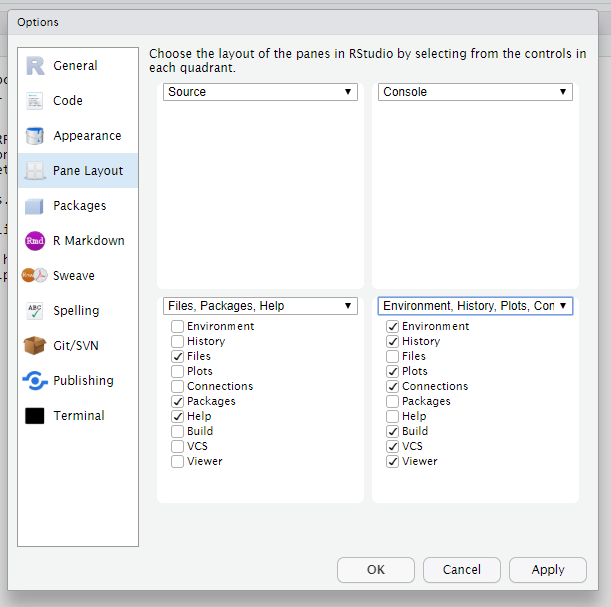Check Packages in Environment, History quadrant
Screen dimensions: 611x607
(x=392, y=401)
